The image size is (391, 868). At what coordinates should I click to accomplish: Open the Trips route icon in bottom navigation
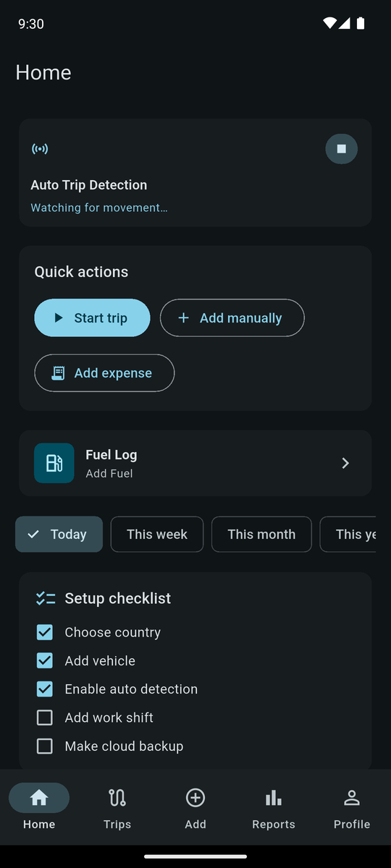point(117,798)
